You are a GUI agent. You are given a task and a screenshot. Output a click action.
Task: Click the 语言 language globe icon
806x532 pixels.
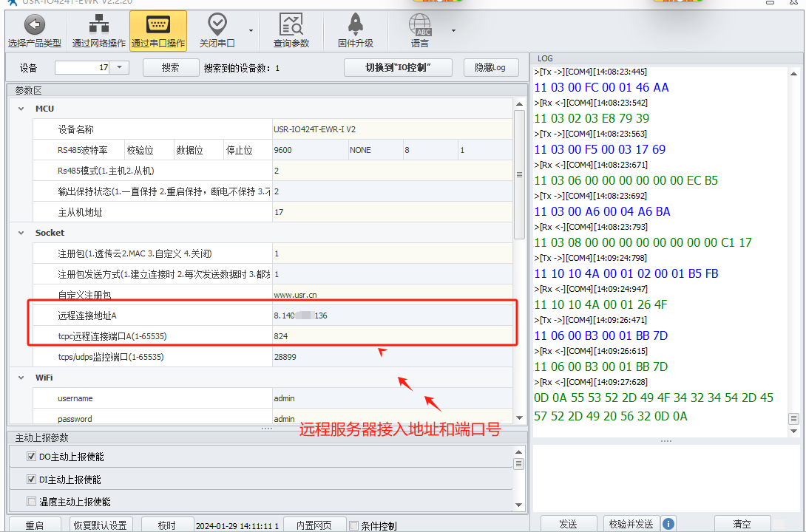click(x=420, y=25)
